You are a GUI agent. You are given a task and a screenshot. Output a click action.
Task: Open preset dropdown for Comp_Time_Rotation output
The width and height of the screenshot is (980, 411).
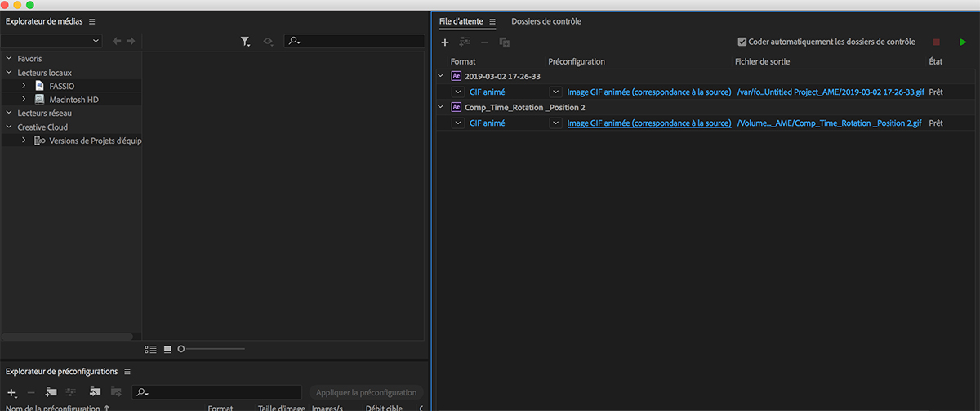(x=555, y=123)
